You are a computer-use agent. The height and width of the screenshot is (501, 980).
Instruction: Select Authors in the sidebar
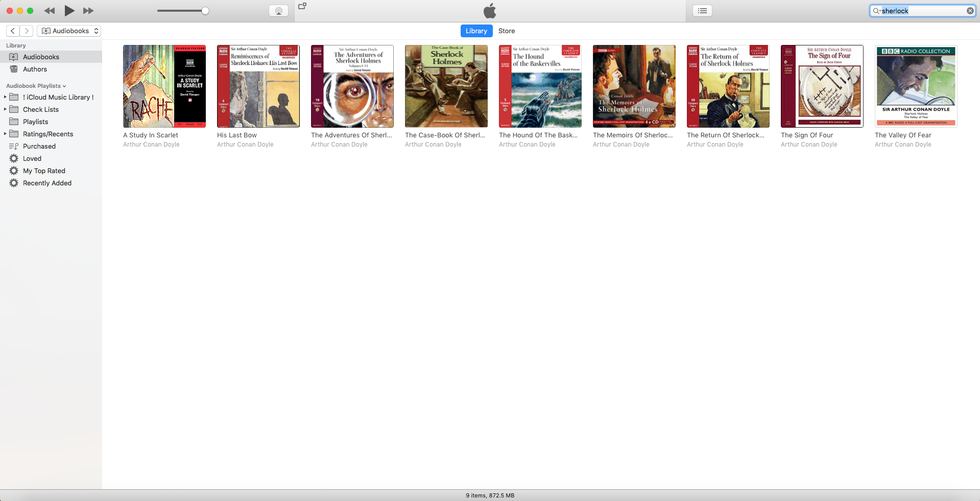pyautogui.click(x=51, y=69)
